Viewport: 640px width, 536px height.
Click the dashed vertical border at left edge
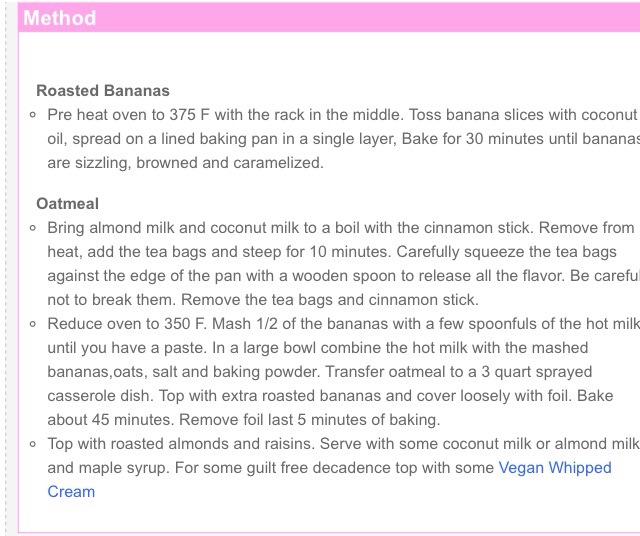point(6,268)
